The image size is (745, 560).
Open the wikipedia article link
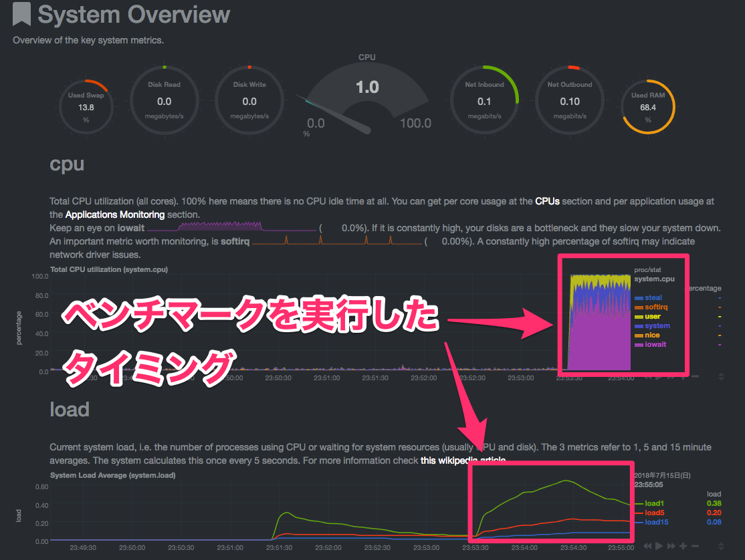tap(463, 460)
